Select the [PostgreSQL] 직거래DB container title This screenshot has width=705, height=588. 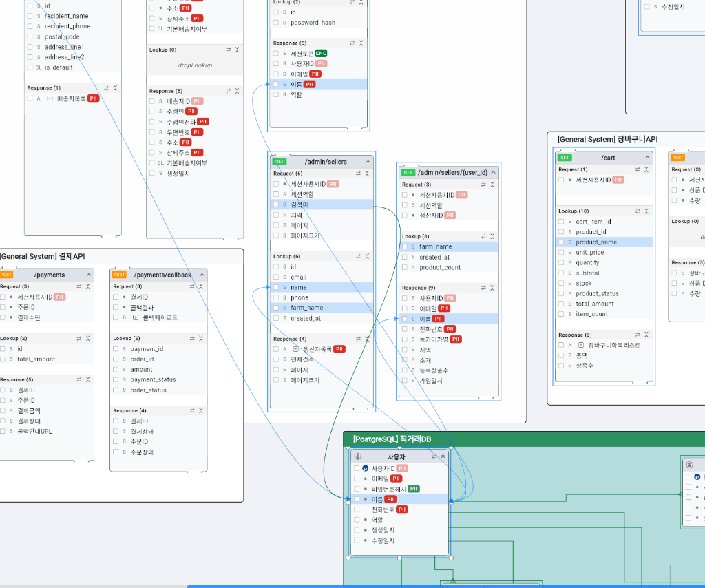pyautogui.click(x=392, y=439)
